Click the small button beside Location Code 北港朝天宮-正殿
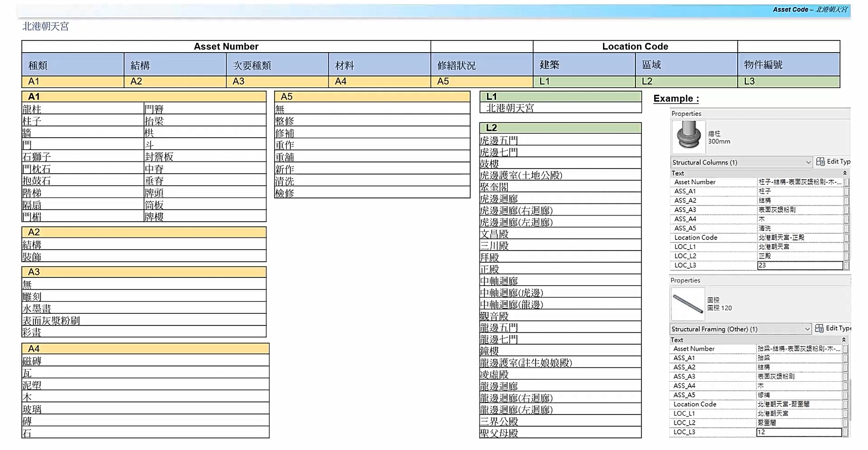Viewport: 868px width, 450px height. coord(847,237)
